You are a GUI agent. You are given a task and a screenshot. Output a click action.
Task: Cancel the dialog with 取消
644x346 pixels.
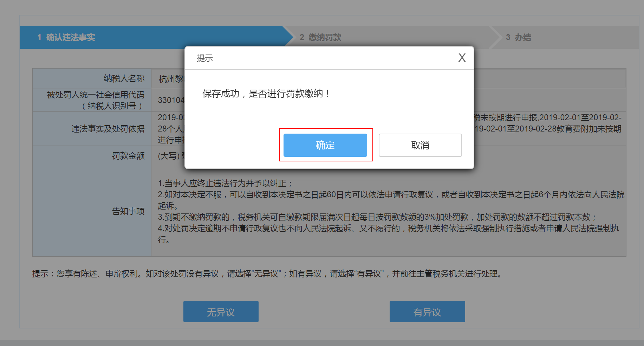[420, 145]
